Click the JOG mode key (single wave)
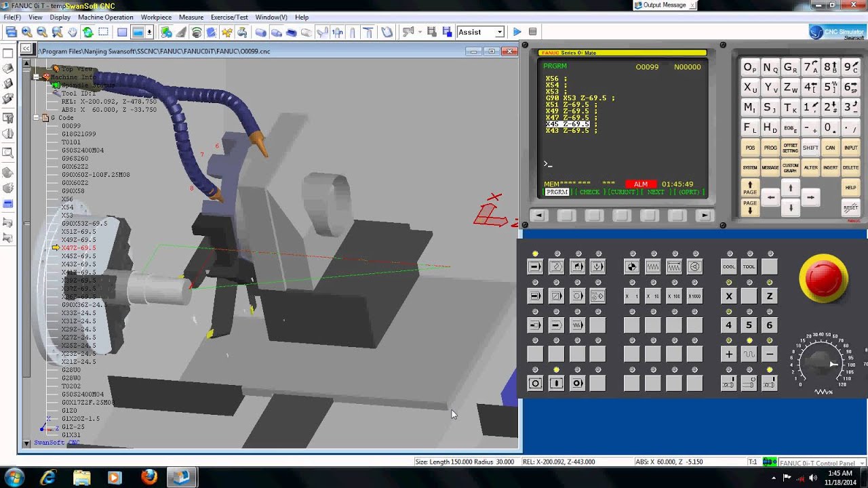 653,267
